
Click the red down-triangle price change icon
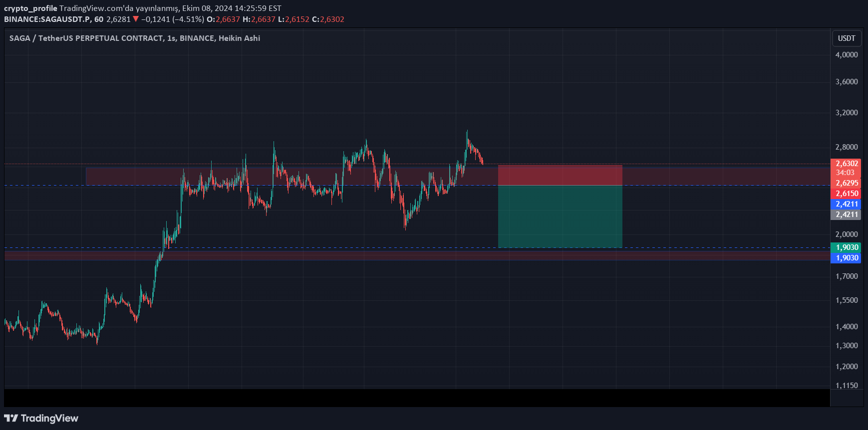pos(136,19)
